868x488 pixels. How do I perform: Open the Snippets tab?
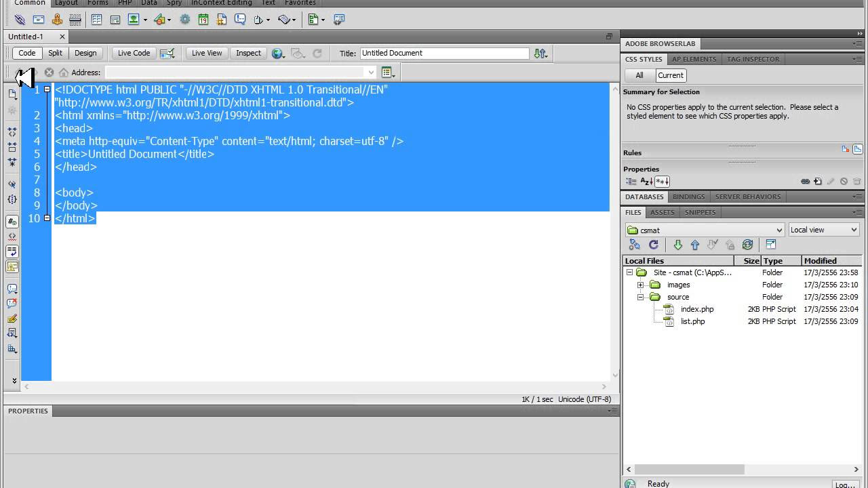pos(701,212)
